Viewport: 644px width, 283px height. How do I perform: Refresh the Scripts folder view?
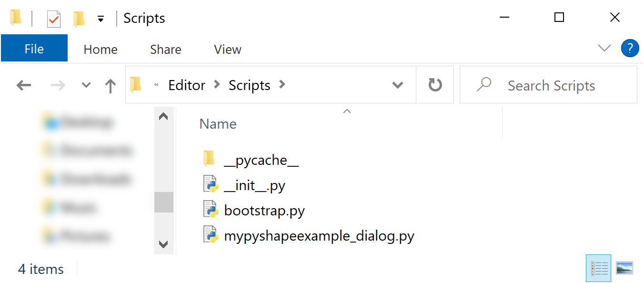pos(435,85)
